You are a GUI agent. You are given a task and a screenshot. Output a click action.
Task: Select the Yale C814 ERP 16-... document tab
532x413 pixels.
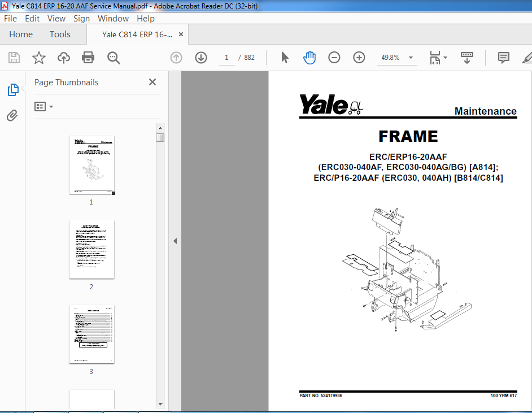tap(137, 34)
